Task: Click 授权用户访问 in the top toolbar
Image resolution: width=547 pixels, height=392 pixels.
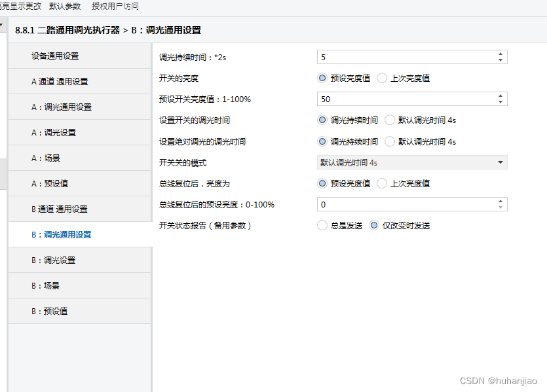Action: (x=115, y=6)
